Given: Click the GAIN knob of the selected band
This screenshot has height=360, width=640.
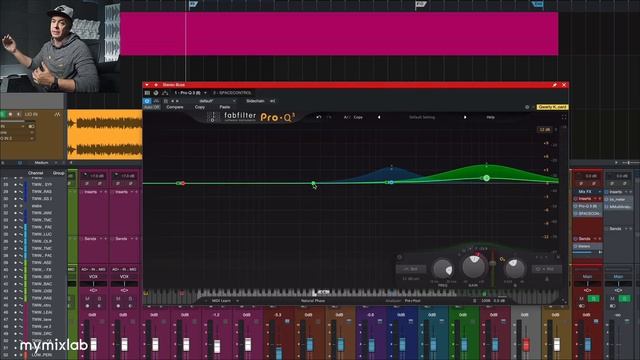Looking at the screenshot, I should tap(473, 266).
